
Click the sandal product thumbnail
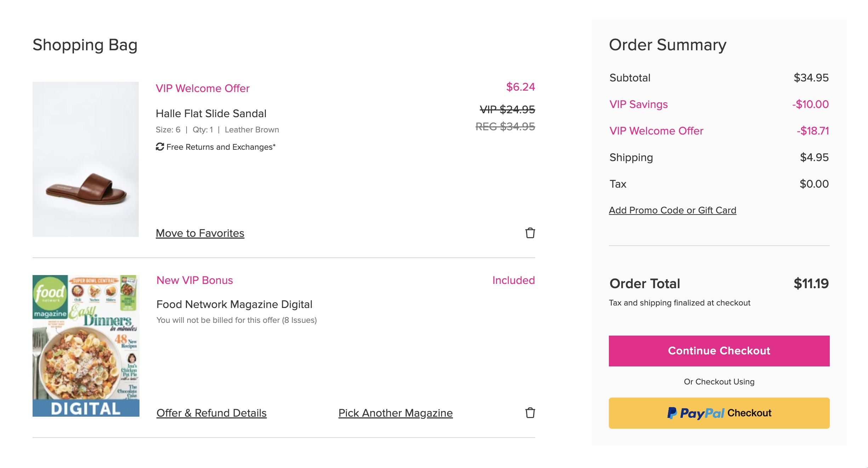coord(85,159)
